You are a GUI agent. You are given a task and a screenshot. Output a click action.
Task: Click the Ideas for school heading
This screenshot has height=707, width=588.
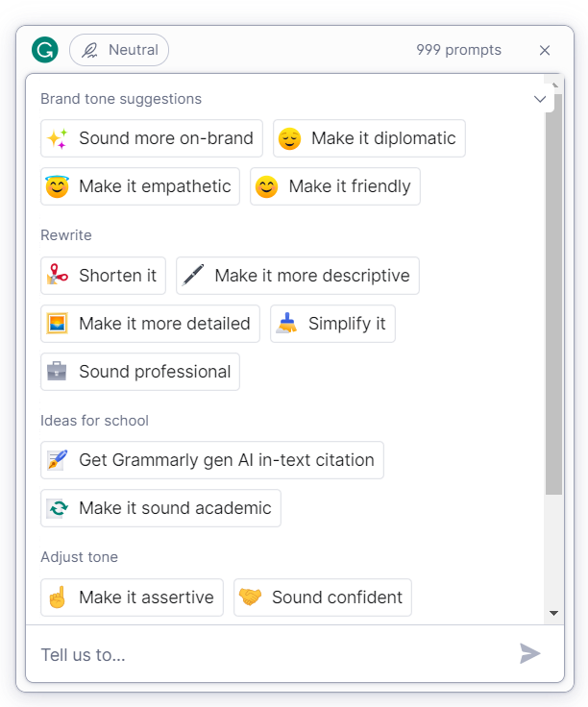(94, 421)
